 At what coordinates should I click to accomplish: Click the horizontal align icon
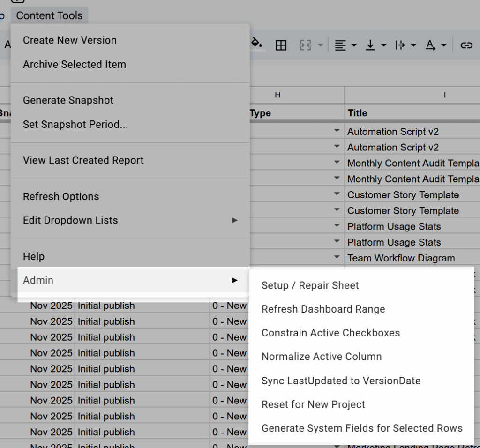tap(341, 45)
